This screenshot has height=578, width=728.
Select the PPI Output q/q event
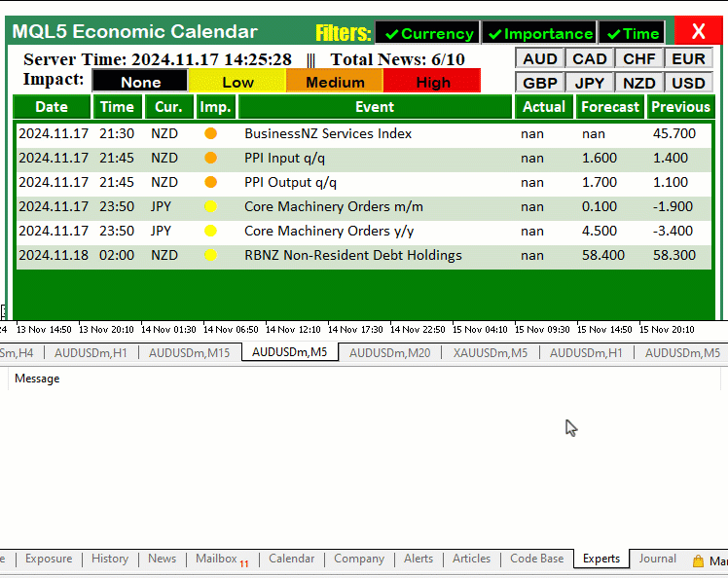click(x=290, y=183)
